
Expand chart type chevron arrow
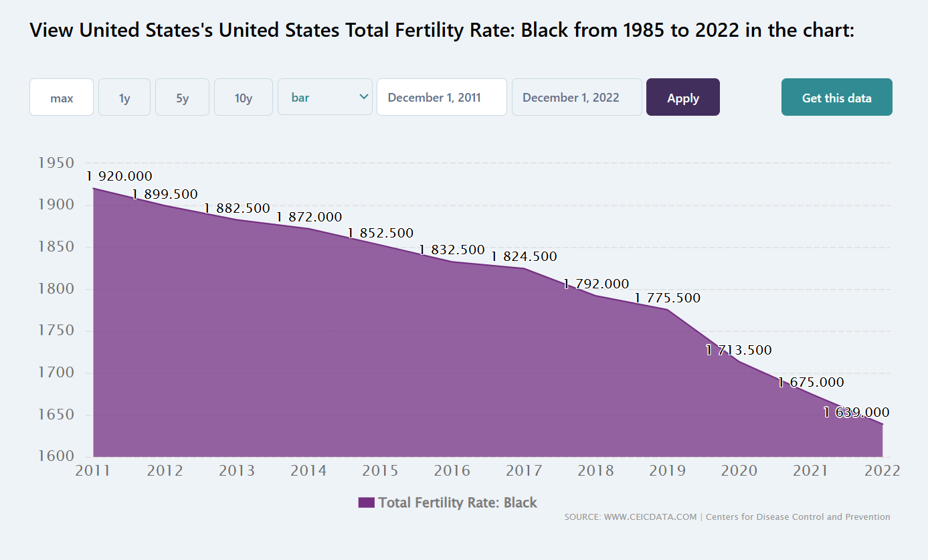pyautogui.click(x=364, y=97)
